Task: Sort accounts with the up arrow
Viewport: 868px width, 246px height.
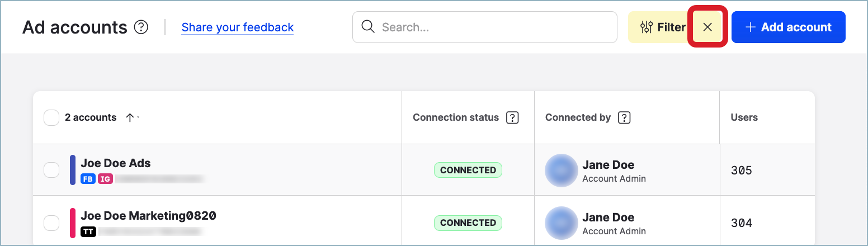Action: pos(130,117)
